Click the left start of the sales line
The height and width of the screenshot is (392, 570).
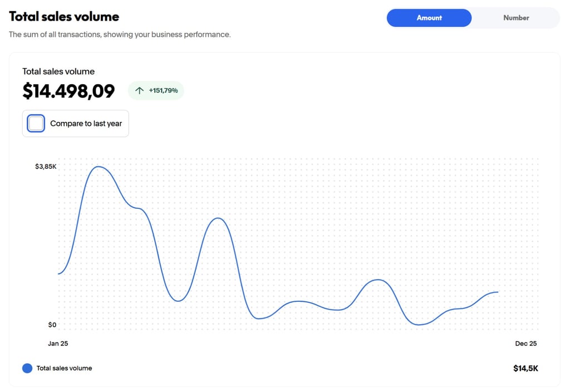pyautogui.click(x=58, y=273)
